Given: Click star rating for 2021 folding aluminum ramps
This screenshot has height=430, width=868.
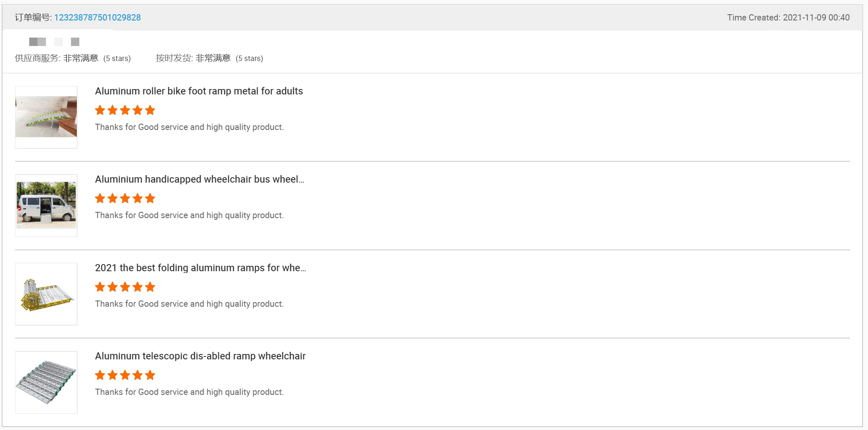Looking at the screenshot, I should (x=125, y=287).
